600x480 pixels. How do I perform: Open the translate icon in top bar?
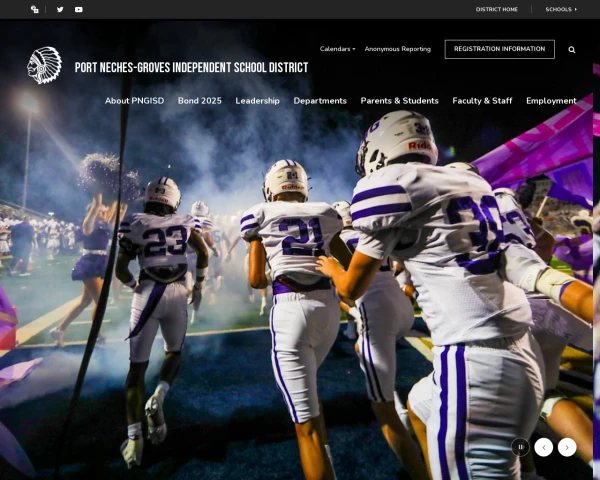click(34, 10)
